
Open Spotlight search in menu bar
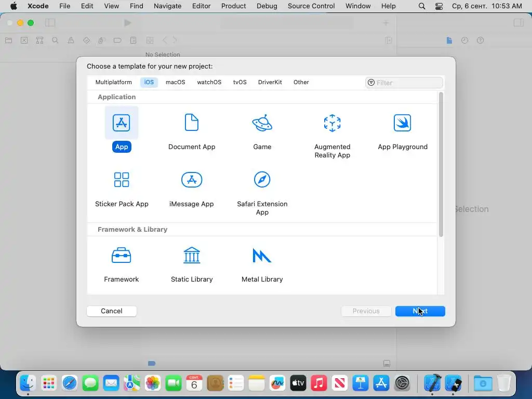click(422, 6)
